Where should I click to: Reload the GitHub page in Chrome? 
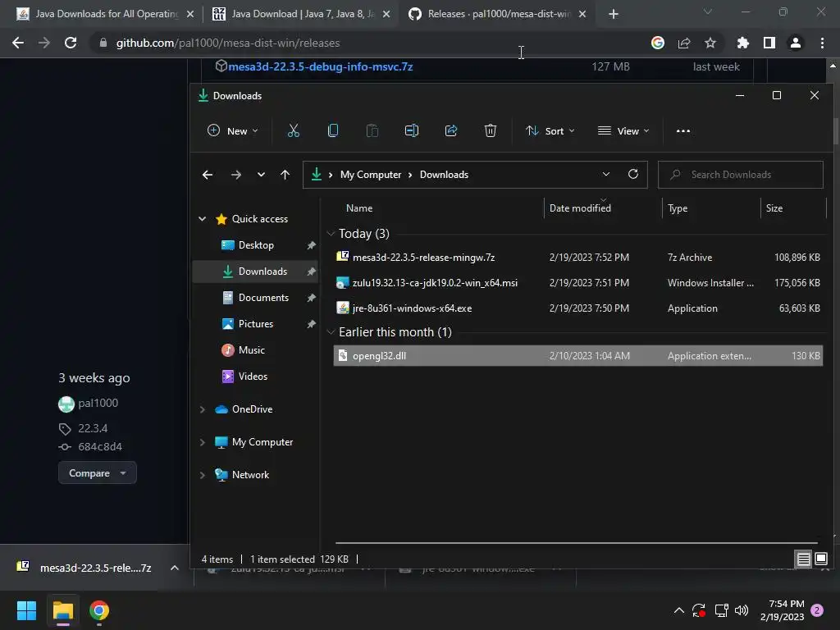[71, 43]
